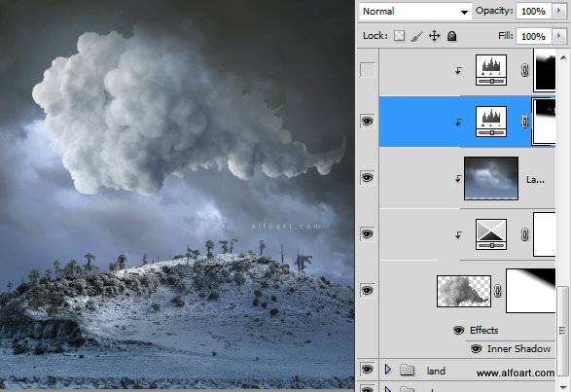Click the Opacity percentage field
The height and width of the screenshot is (392, 571).
click(x=534, y=11)
